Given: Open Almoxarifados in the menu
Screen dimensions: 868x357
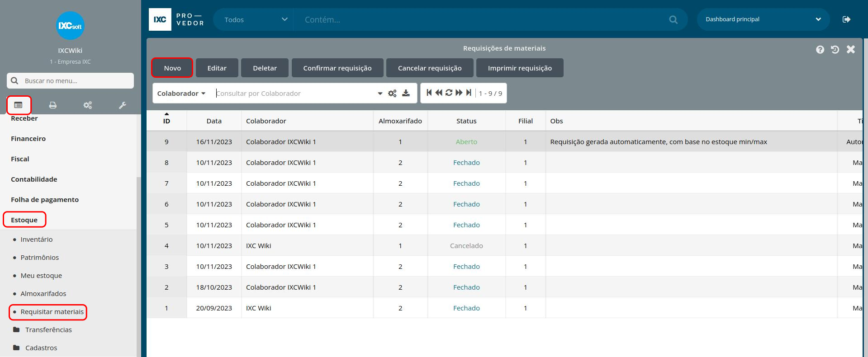Looking at the screenshot, I should (43, 294).
